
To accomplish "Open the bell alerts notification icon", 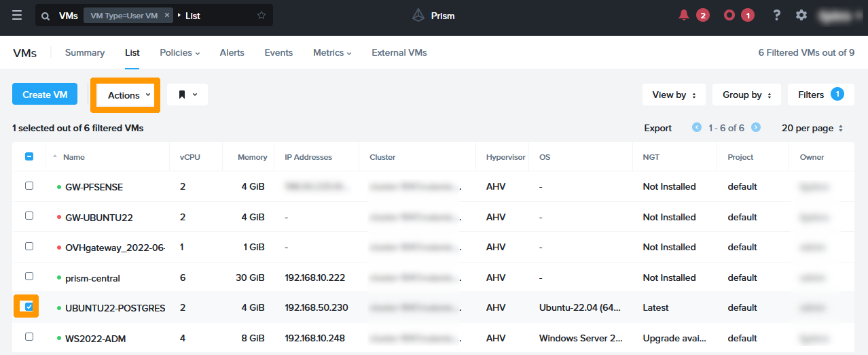I will click(x=683, y=15).
